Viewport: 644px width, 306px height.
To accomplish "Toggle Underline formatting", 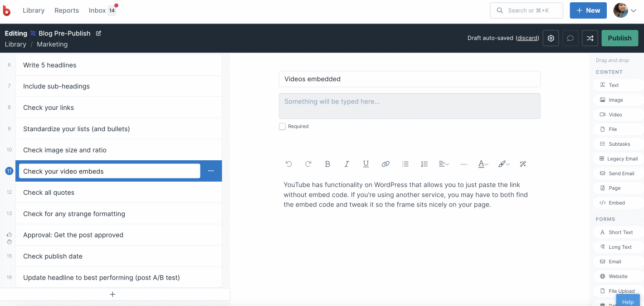I will click(x=366, y=164).
